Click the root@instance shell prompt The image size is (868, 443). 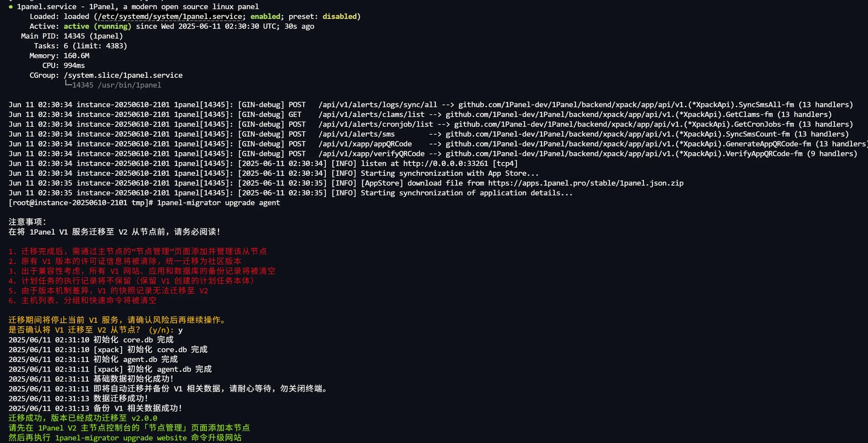[81, 203]
